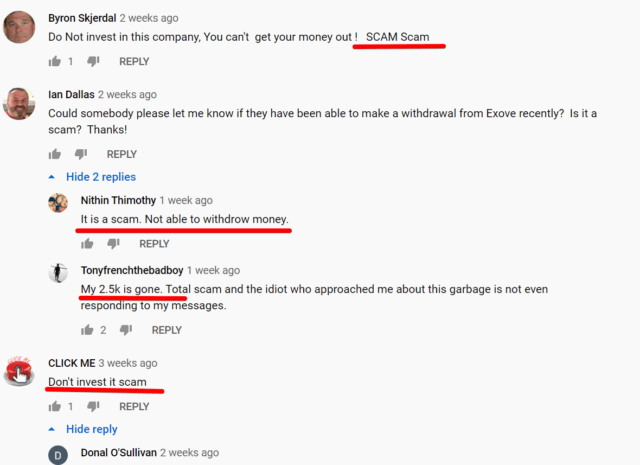Reply to Byron Skjerdal's comment

(134, 62)
